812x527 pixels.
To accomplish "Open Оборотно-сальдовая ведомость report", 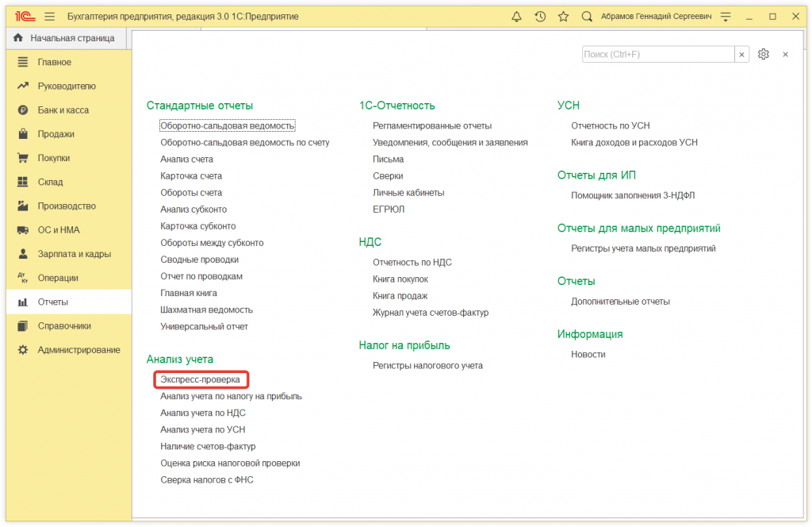I will click(227, 125).
